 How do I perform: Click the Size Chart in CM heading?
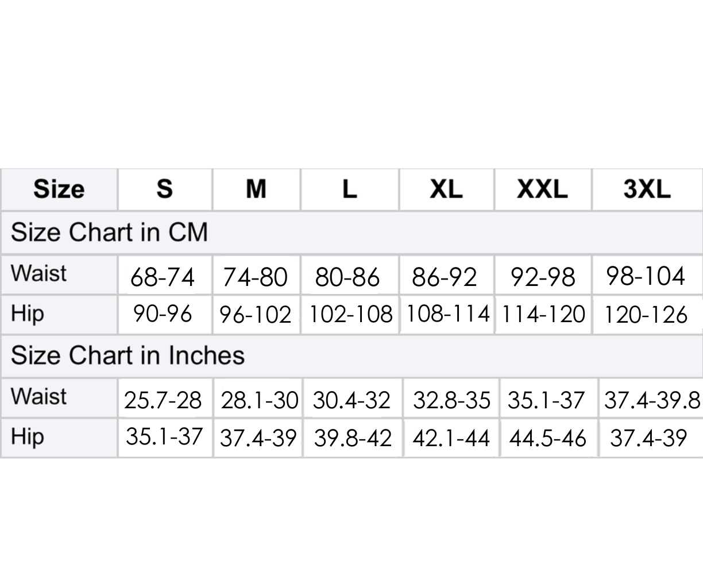[109, 233]
